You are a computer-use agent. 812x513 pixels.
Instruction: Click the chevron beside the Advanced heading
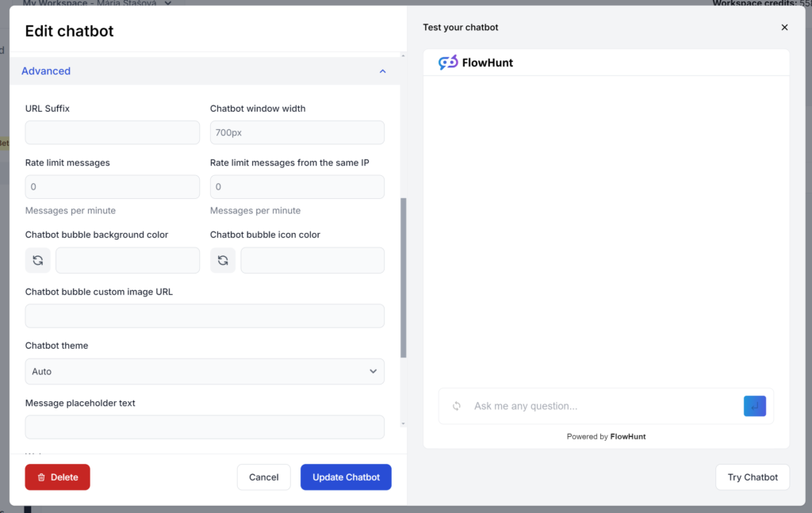click(x=382, y=71)
